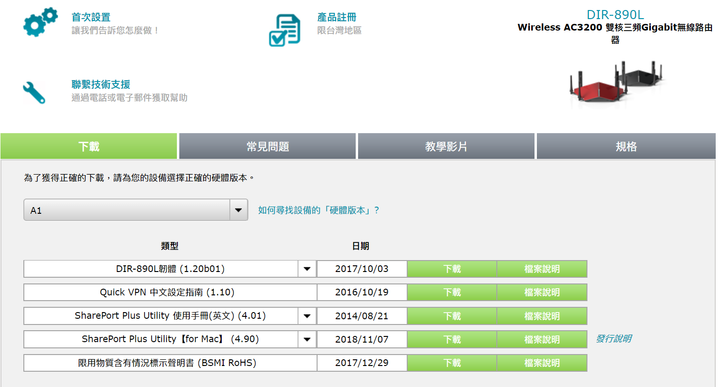720x387 pixels.
Task: Click the 通過電話或電子郵件獲取幫助 subtitle text
Action: (x=129, y=97)
